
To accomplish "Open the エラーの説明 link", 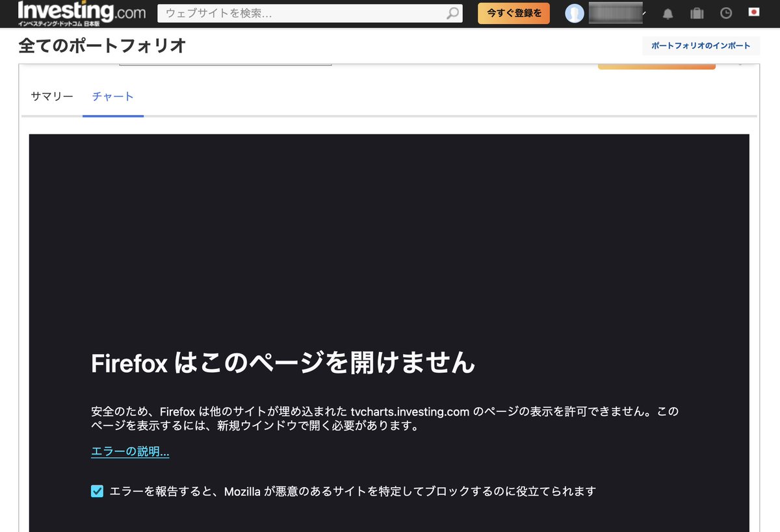I will (x=130, y=451).
